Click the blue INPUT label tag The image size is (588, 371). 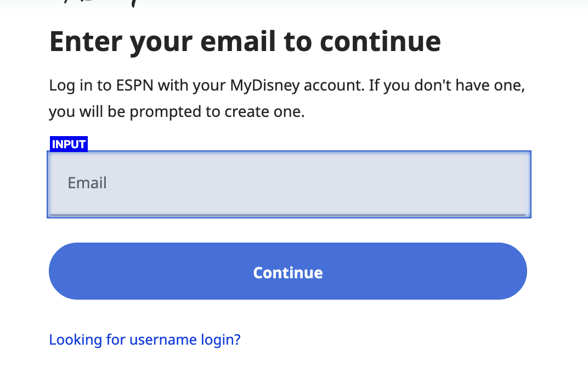click(x=69, y=144)
